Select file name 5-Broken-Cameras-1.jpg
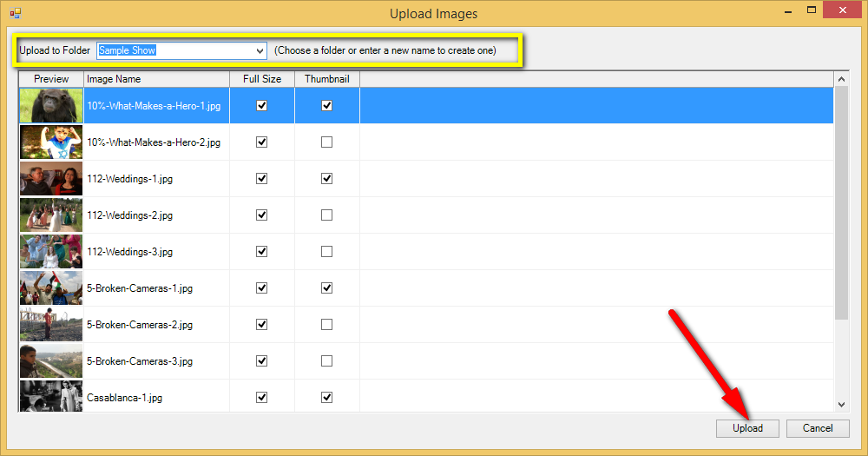This screenshot has width=868, height=456. tap(140, 288)
